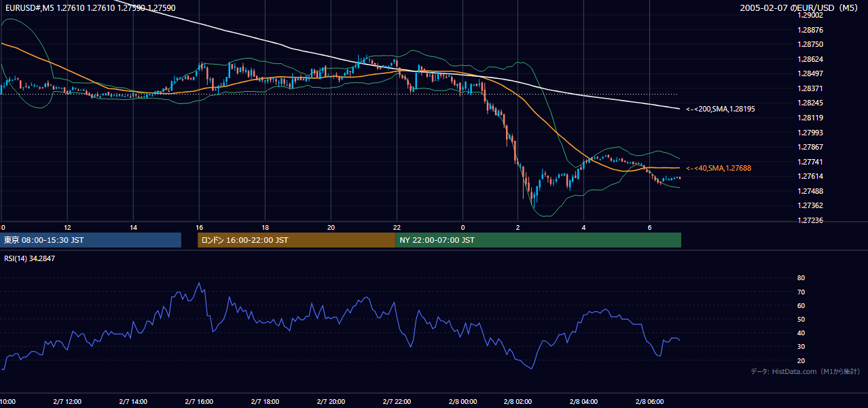Select the 40 SMA label 1.27688
Image resolution: width=868 pixels, height=408 pixels.
click(719, 168)
